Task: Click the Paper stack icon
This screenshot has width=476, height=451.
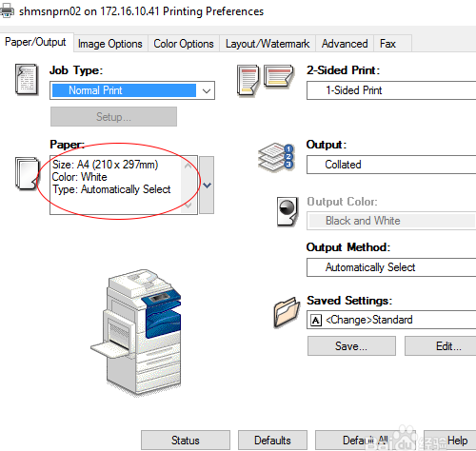Action: (28, 173)
